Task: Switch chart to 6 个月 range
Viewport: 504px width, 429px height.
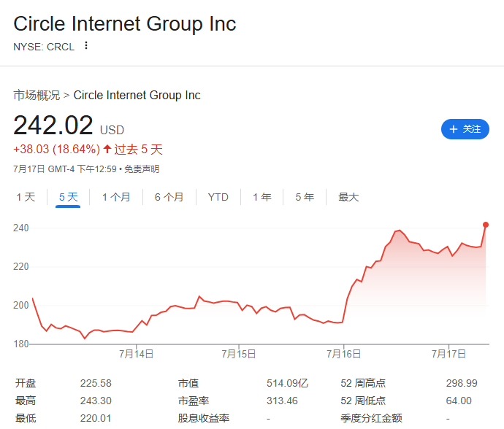Action: pos(169,197)
